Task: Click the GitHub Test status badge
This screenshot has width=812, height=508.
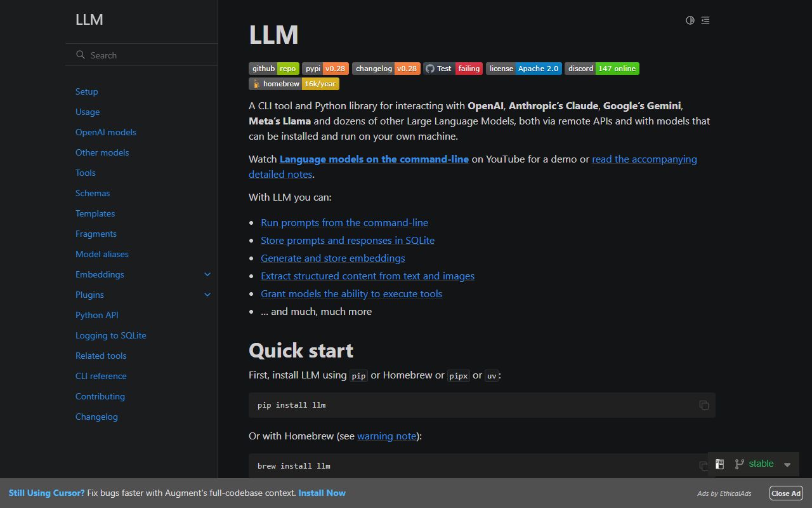Action: (x=453, y=69)
